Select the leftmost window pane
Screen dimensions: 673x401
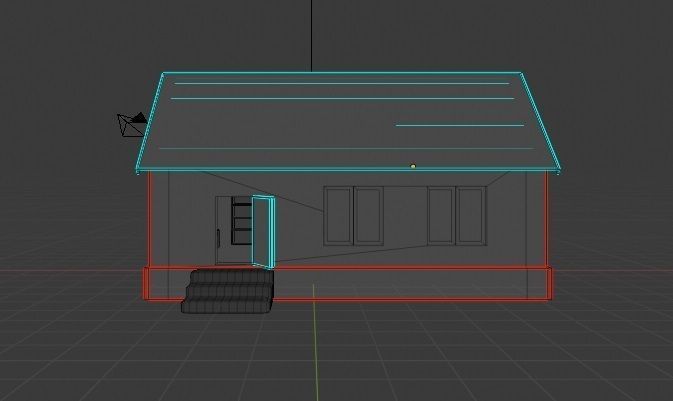tap(338, 216)
